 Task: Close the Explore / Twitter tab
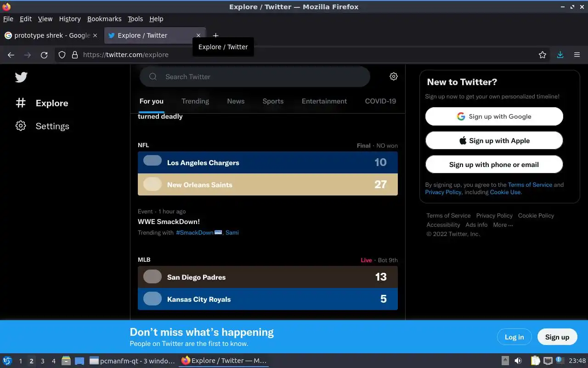198,35
